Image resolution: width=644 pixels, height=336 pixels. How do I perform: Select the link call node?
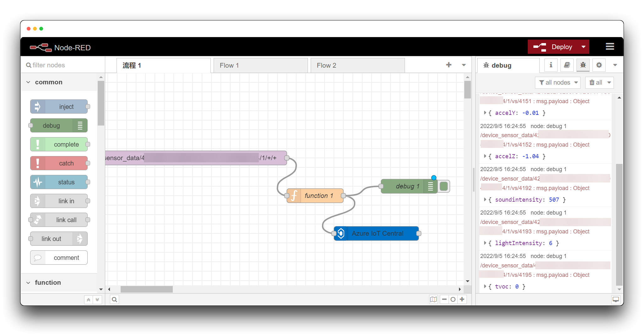click(x=59, y=220)
